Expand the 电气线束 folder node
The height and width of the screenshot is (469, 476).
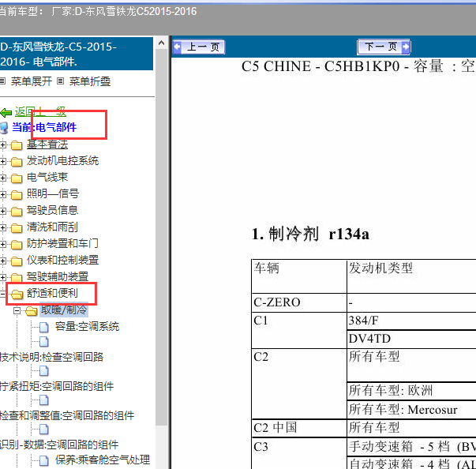pos(2,178)
